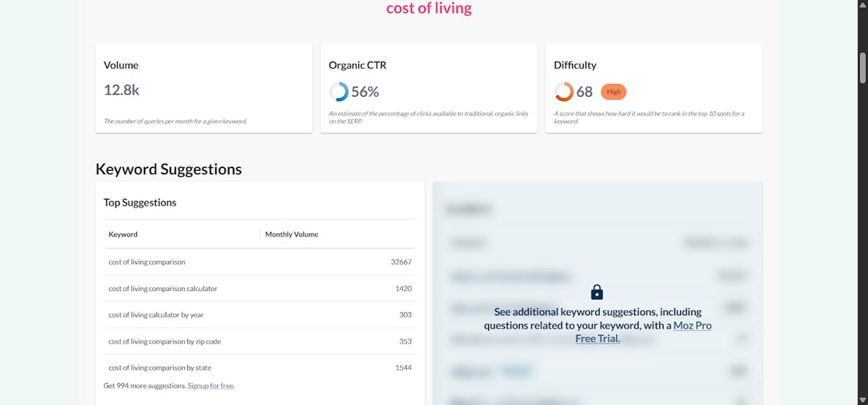Select 'cost of living comparison by zip code'
This screenshot has width=868, height=405.
(165, 341)
